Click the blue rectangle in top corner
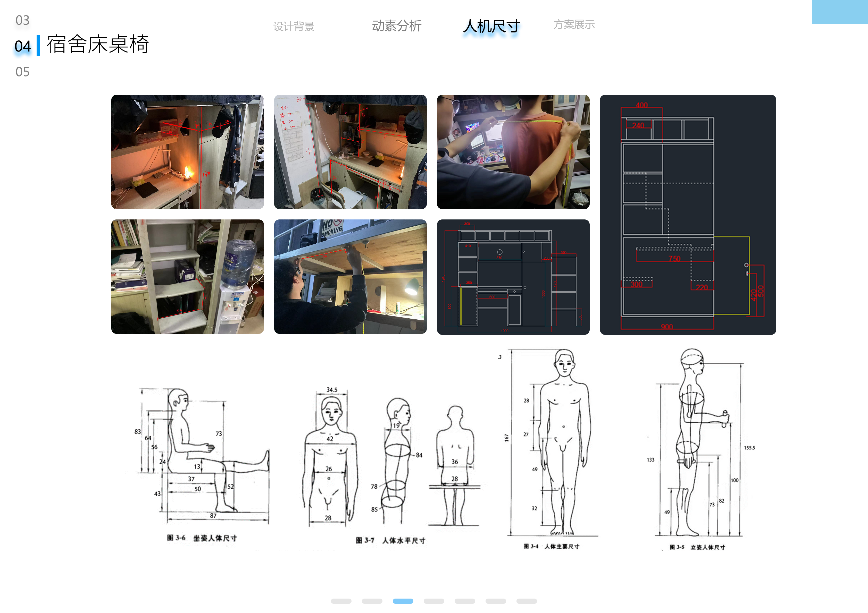 coord(840,12)
